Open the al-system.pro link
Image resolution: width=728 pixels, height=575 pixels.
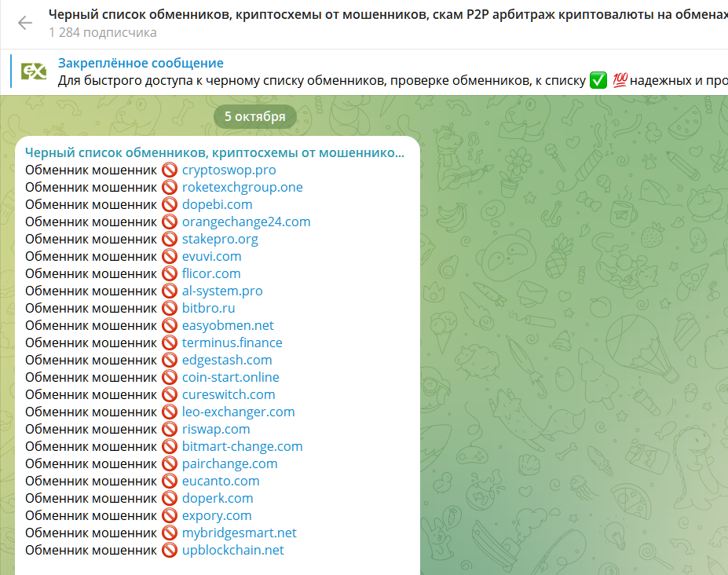(222, 291)
